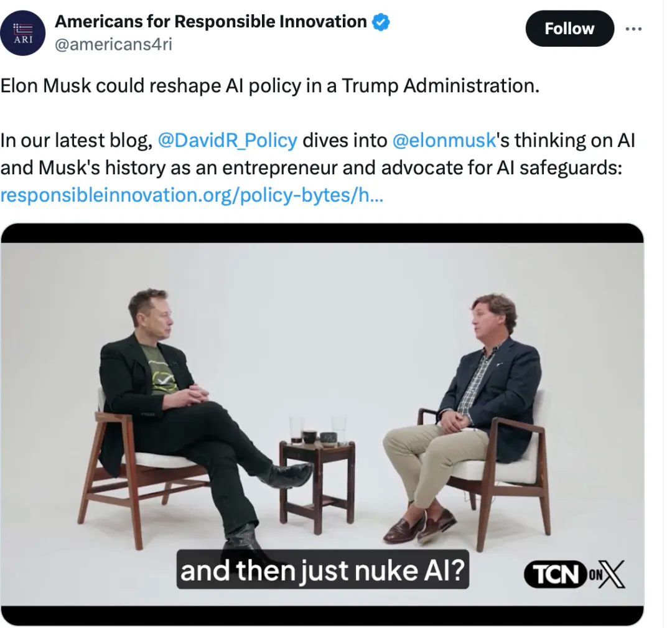Viewport: 672px width, 628px height.
Task: Click the TCN logo in video
Action: (556, 574)
